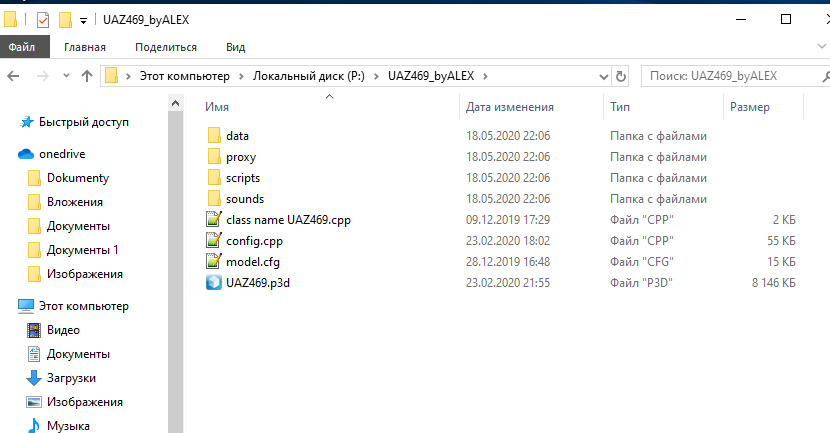
Task: Click Локальный диск (P:) breadcrumb
Action: tap(309, 76)
